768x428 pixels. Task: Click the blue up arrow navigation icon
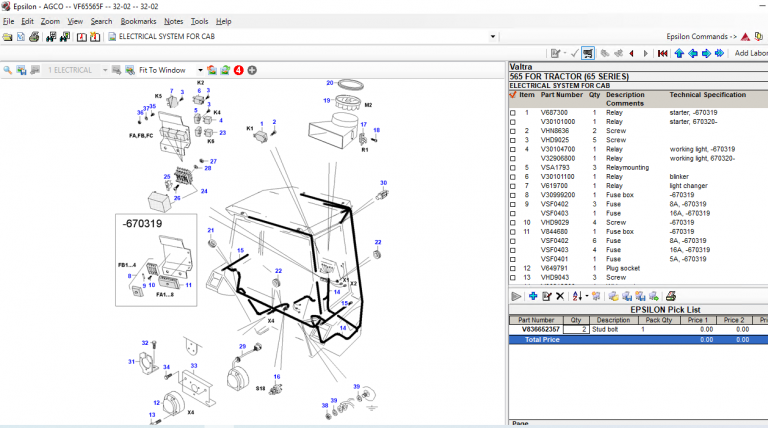(679, 53)
